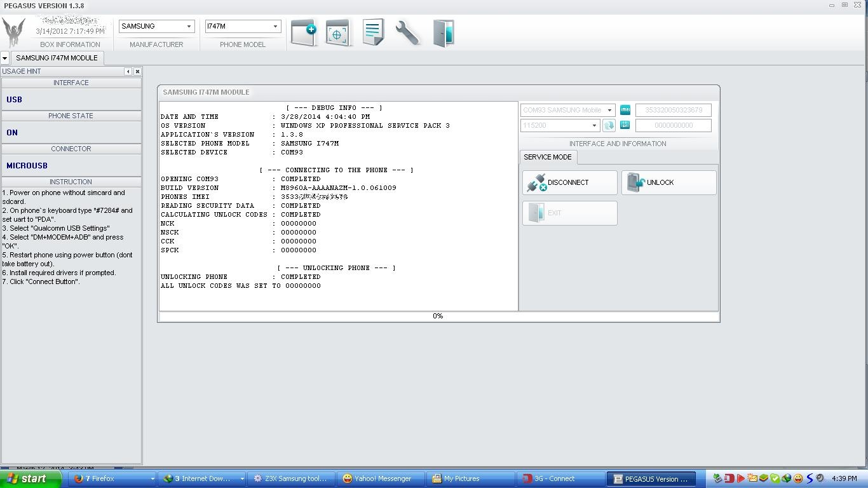Image resolution: width=868 pixels, height=488 pixels.
Task: Click the box date and time text
Action: coord(70,31)
